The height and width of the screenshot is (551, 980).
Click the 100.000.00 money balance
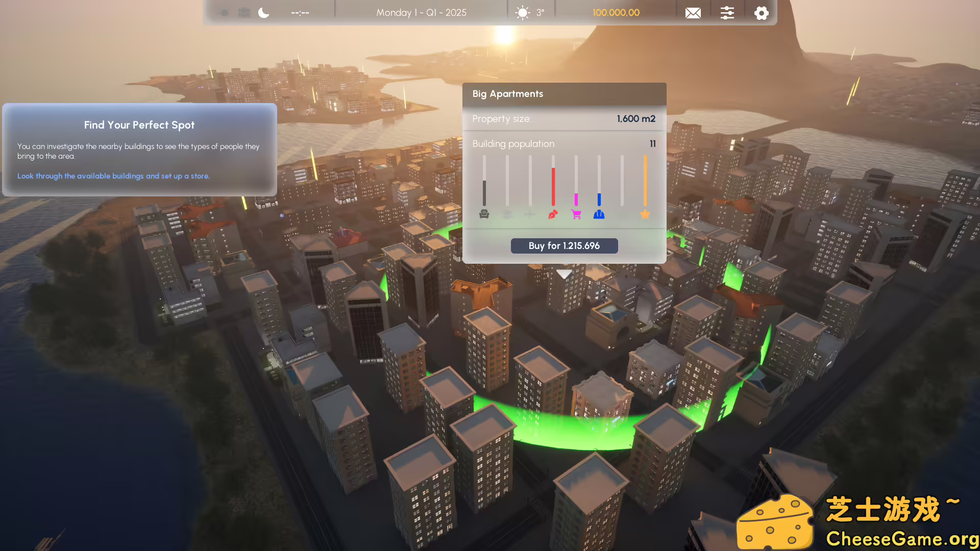tap(616, 13)
